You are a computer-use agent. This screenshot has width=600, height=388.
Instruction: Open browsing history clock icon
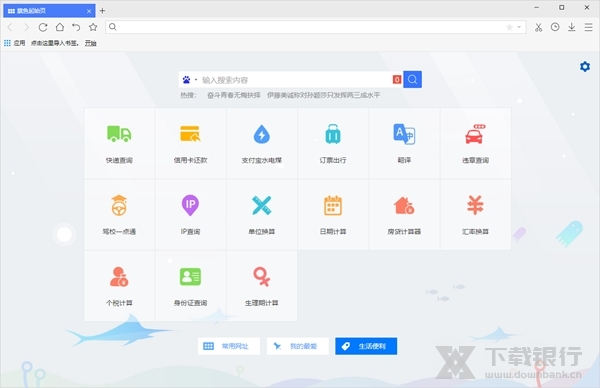click(555, 27)
